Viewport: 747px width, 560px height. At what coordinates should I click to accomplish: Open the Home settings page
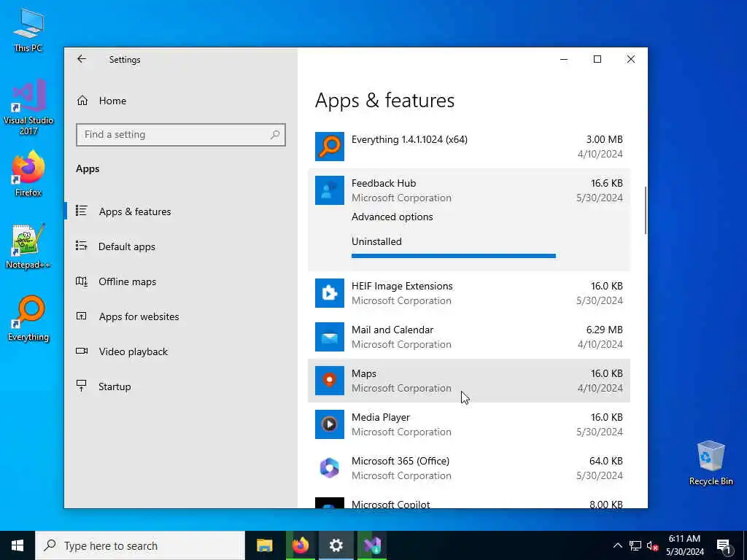pyautogui.click(x=112, y=101)
